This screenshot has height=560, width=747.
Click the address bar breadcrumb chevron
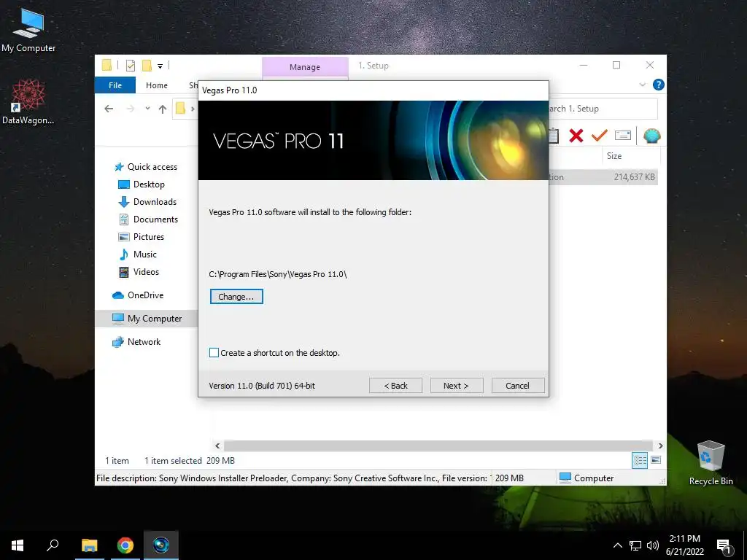coord(193,109)
